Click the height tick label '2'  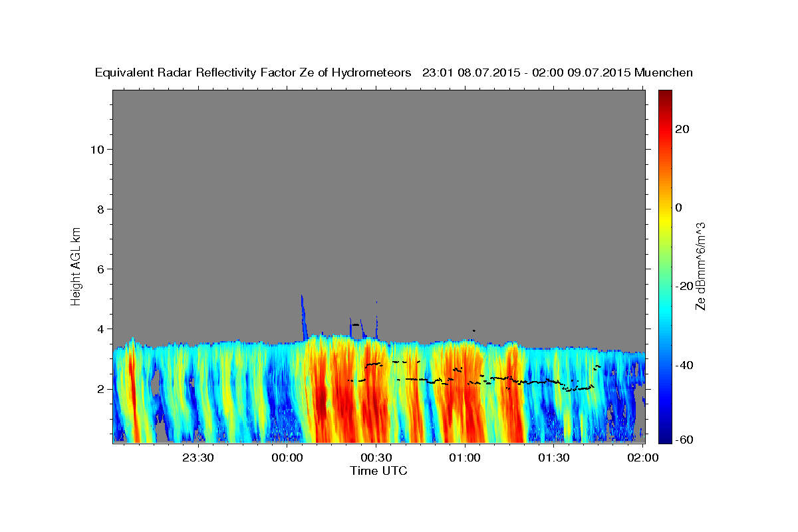click(x=101, y=389)
